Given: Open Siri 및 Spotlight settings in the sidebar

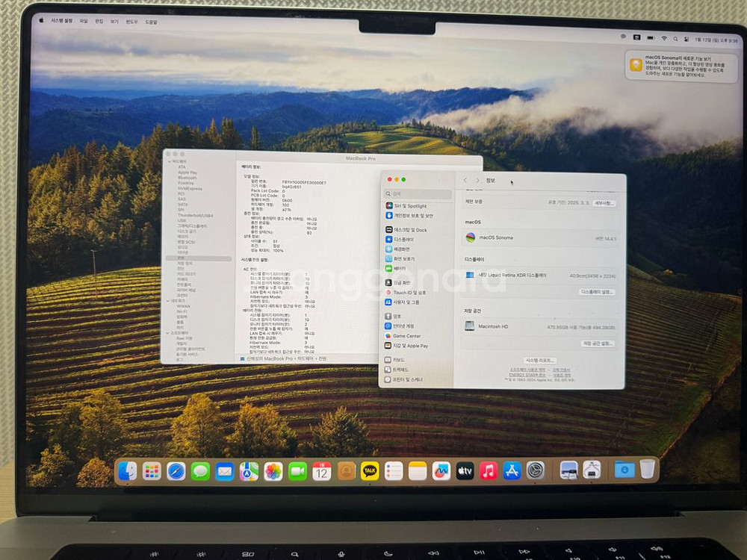Looking at the screenshot, I should coord(406,206).
